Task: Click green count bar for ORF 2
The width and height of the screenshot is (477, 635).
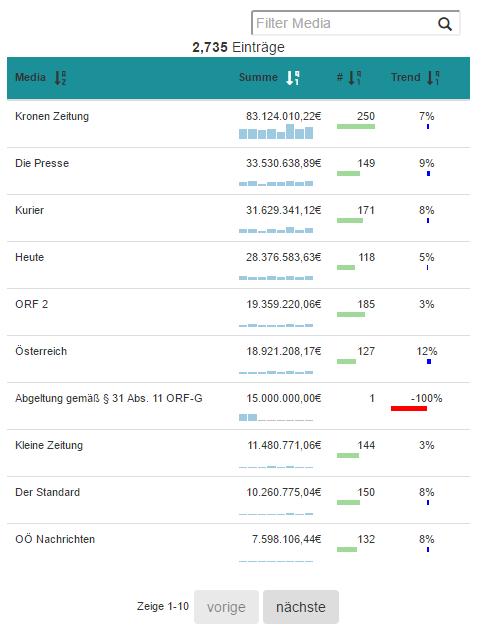Action: coord(351,314)
